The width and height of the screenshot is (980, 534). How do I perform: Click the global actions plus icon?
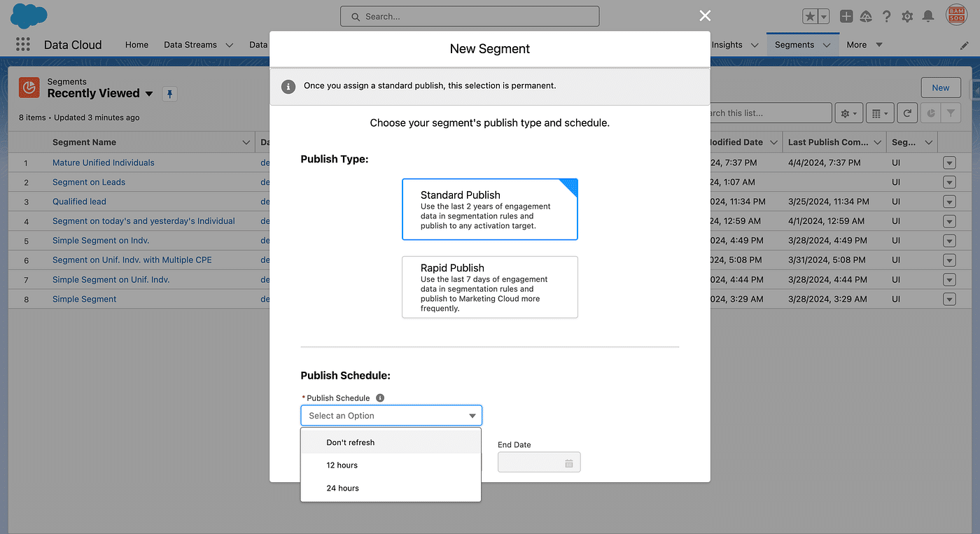point(846,16)
